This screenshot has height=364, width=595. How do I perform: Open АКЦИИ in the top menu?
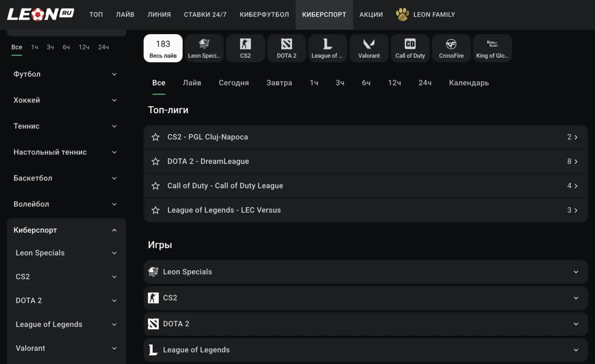(x=371, y=15)
